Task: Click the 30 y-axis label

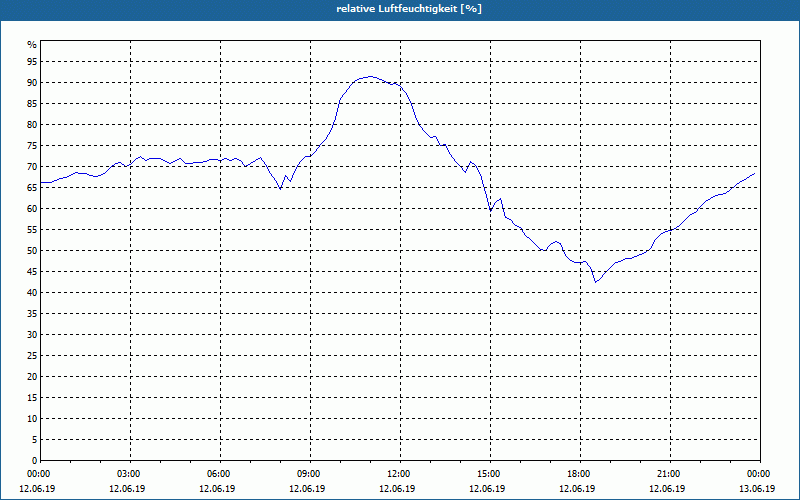Action: click(x=32, y=335)
